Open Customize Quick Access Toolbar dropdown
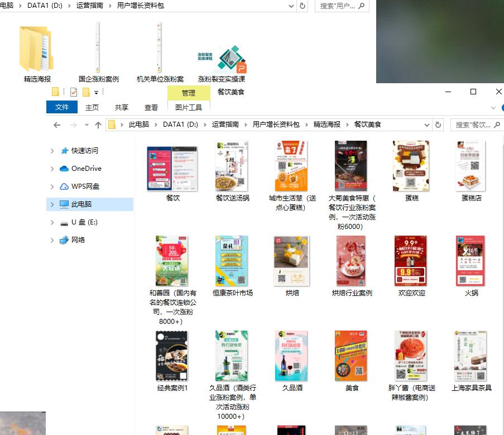This screenshot has height=435, width=504. coord(96,93)
